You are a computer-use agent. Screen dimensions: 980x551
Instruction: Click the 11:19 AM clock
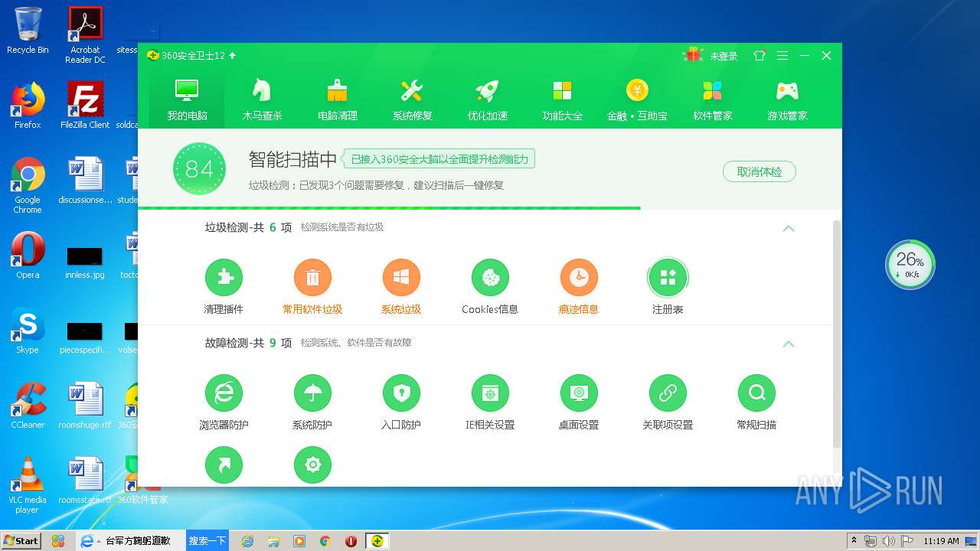click(x=941, y=541)
